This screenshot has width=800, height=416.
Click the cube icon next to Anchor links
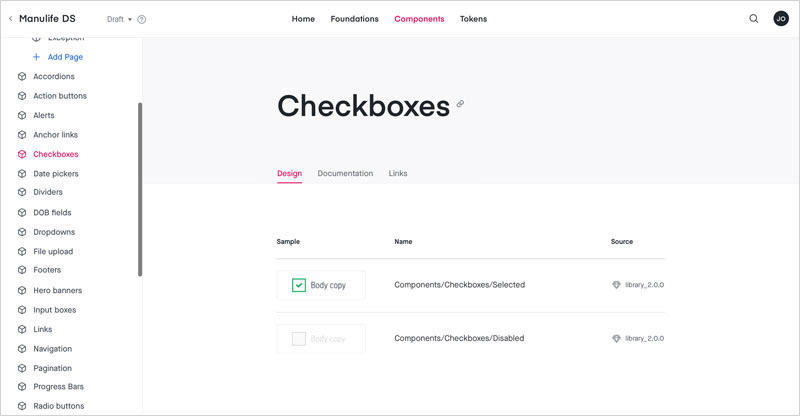click(22, 135)
